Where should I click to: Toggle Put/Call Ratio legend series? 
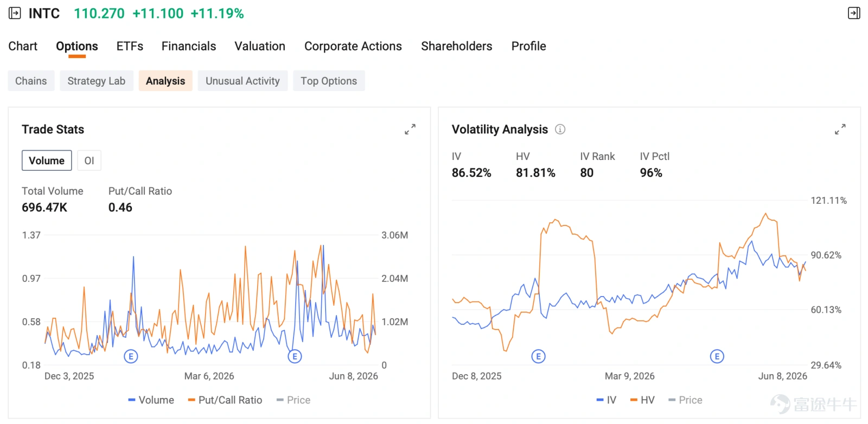pos(225,400)
